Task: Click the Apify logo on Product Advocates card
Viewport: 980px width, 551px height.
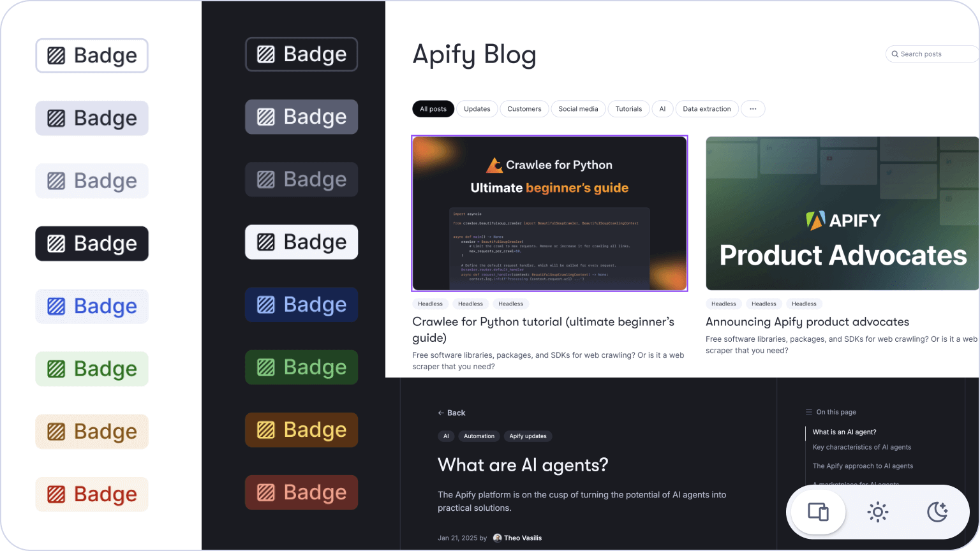Action: (x=814, y=220)
